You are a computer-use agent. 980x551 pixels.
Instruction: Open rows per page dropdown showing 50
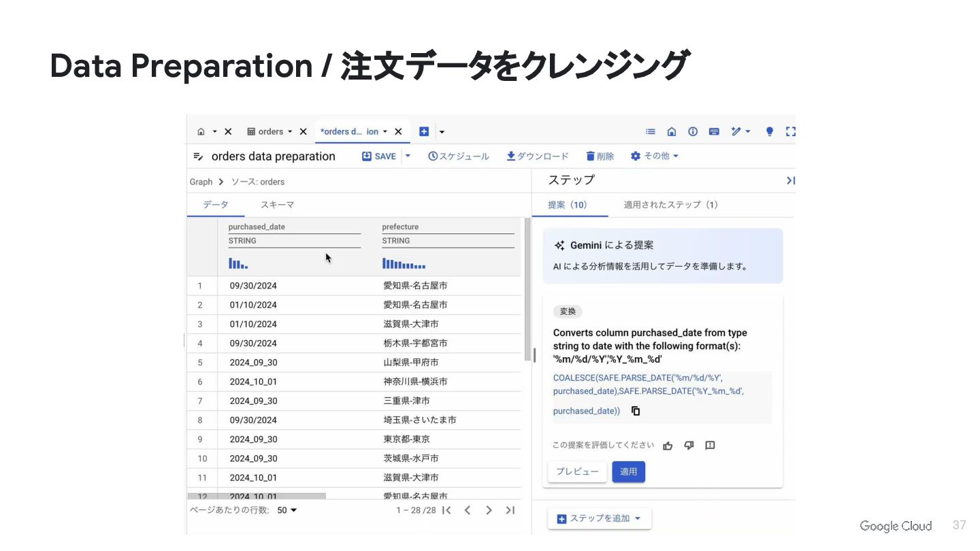[287, 510]
